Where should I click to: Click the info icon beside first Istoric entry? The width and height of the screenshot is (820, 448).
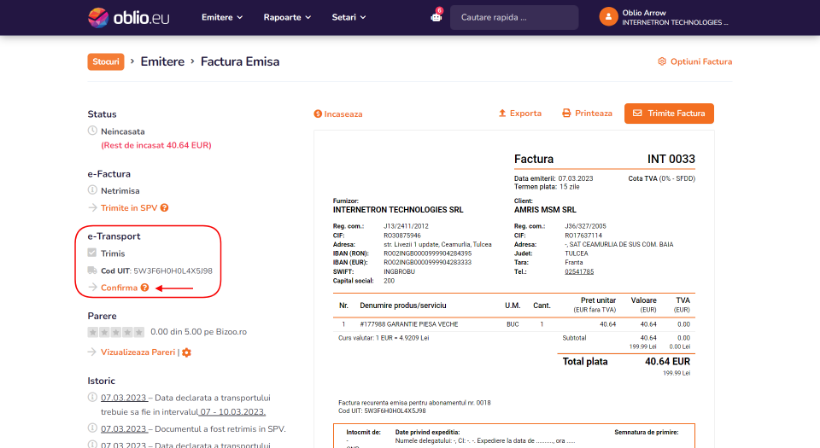pyautogui.click(x=92, y=397)
